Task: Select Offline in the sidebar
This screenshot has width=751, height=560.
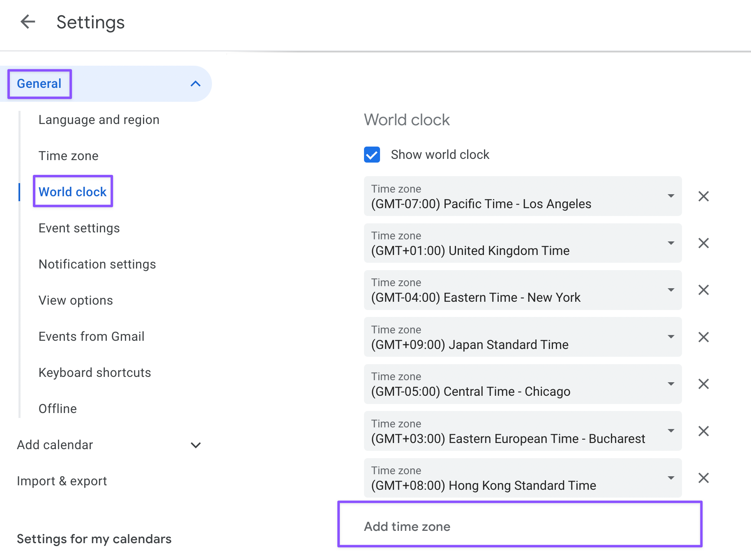Action: pyautogui.click(x=58, y=409)
